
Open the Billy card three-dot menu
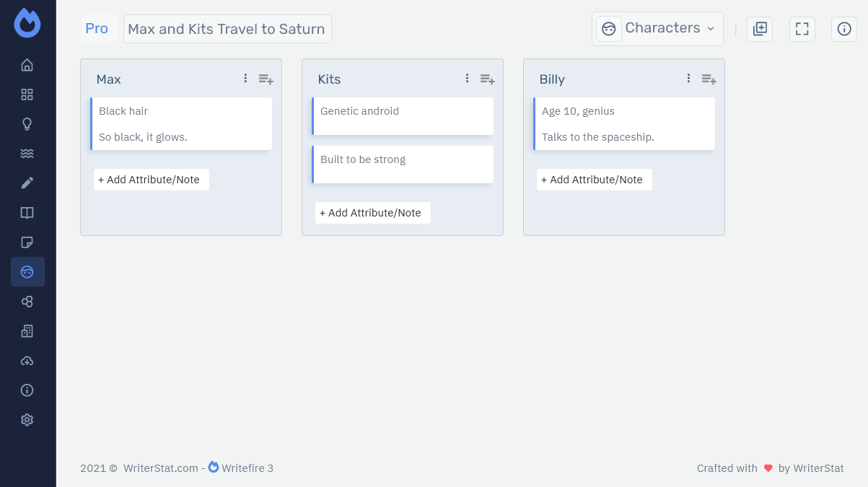tap(688, 79)
